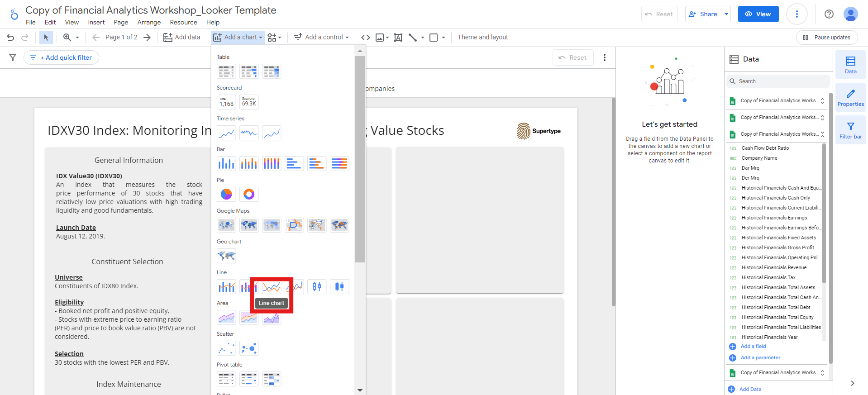Open the Arrange menu
868x395 pixels.
pyautogui.click(x=149, y=23)
